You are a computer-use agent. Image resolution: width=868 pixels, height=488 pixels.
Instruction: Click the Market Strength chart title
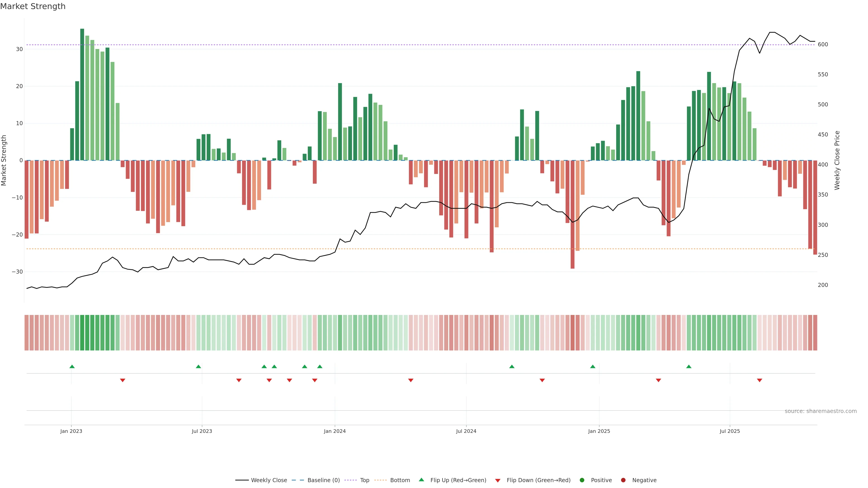tap(33, 6)
